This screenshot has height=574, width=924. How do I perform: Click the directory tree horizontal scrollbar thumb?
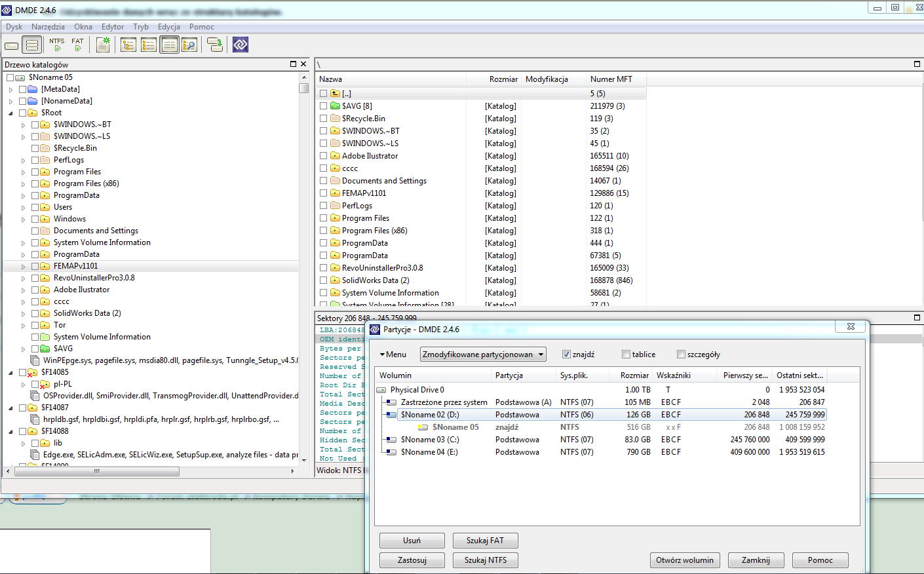tap(97, 471)
